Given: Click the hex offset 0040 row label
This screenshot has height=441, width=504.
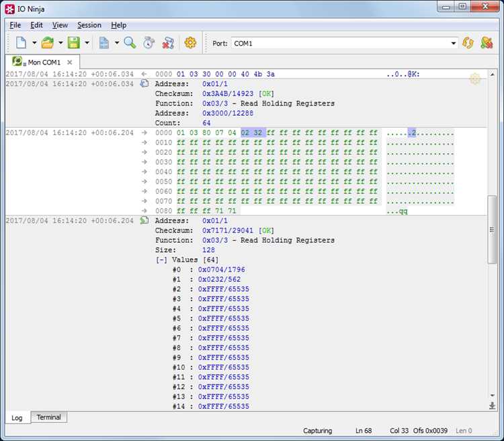Looking at the screenshot, I should coord(163,172).
